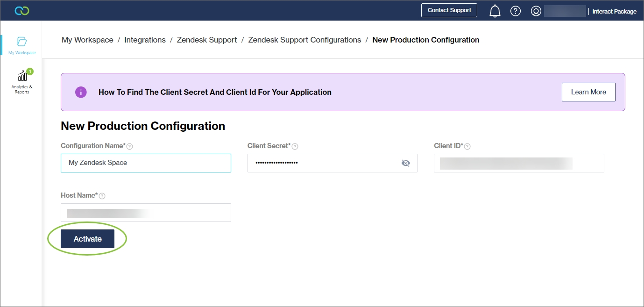Go to My Workspace breadcrumb
The image size is (644, 307).
point(87,40)
